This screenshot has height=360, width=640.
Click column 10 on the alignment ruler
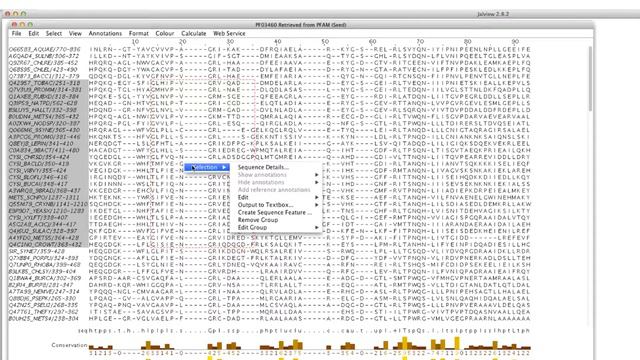click(x=135, y=42)
